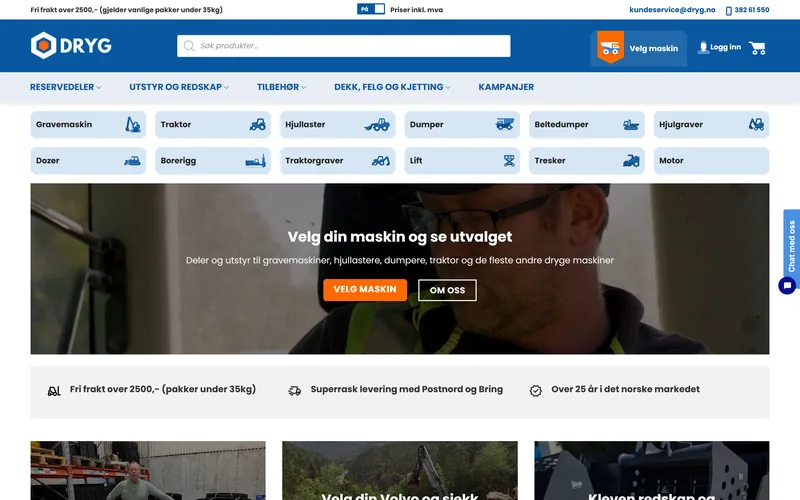Toggle the prices incl. mva switch
This screenshot has height=500, width=800.
click(x=371, y=9)
